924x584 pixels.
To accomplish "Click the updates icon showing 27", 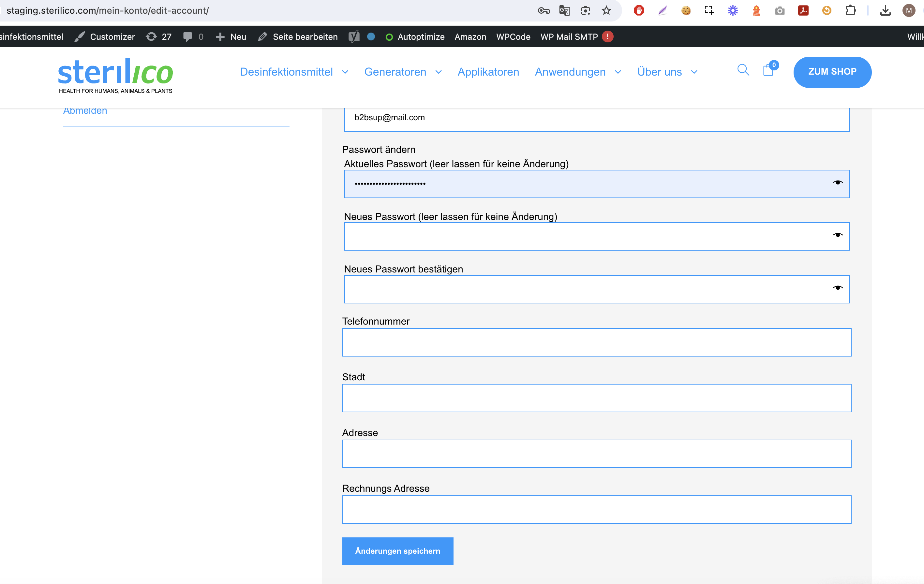I will pos(159,37).
